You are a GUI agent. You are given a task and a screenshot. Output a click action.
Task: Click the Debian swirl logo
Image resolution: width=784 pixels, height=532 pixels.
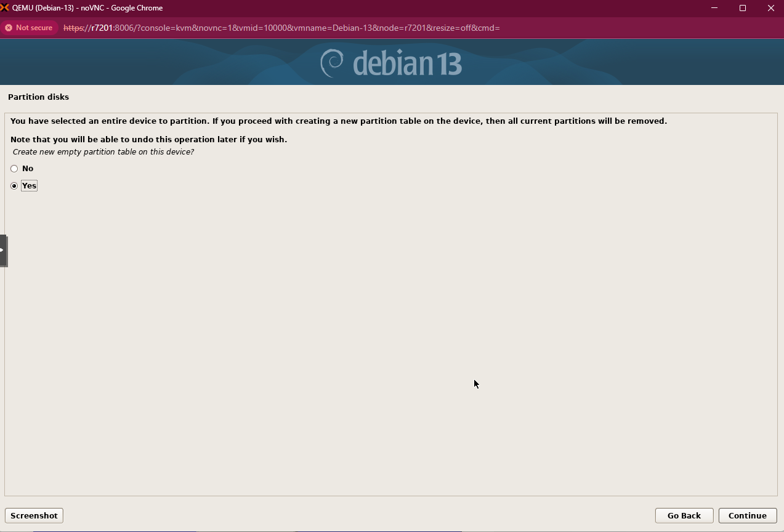[332, 63]
